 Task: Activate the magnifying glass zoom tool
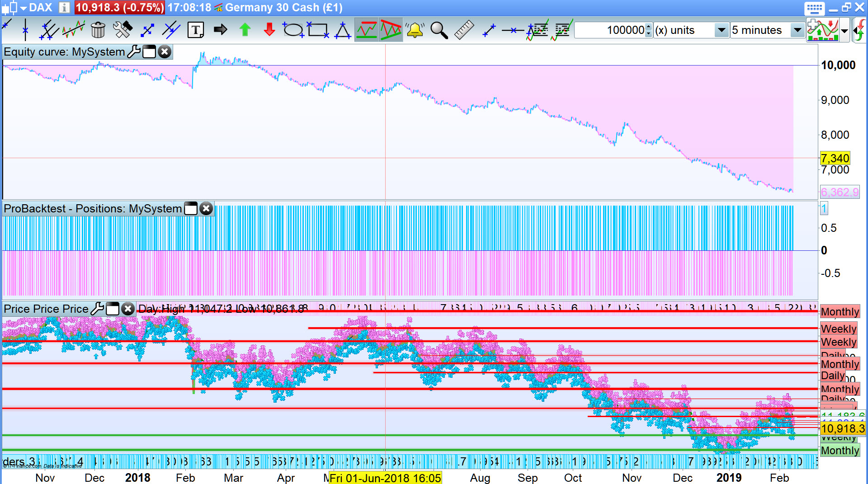(x=439, y=30)
